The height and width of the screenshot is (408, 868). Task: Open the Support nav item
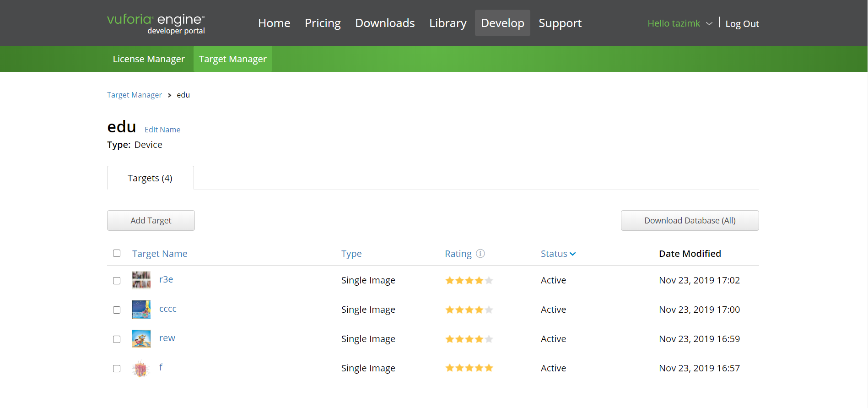tap(560, 23)
